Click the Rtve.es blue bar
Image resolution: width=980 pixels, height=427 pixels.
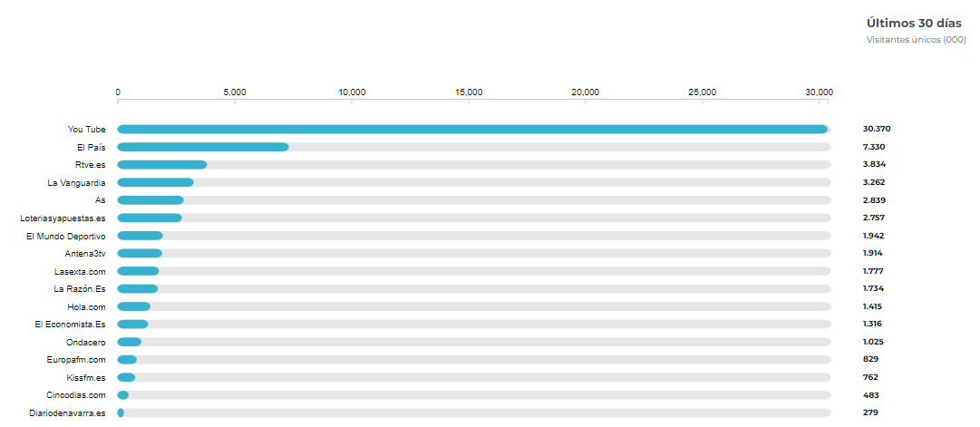click(x=162, y=165)
